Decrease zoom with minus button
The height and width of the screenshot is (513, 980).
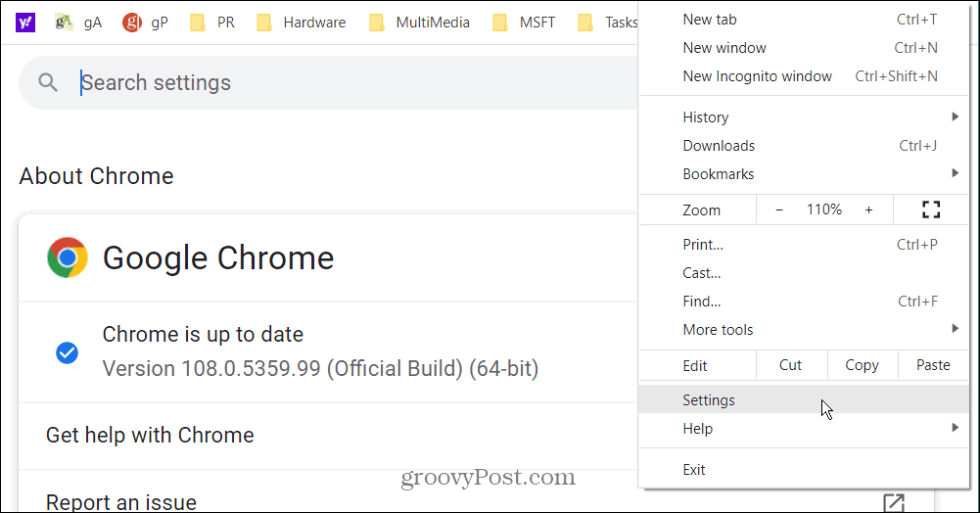click(x=779, y=210)
